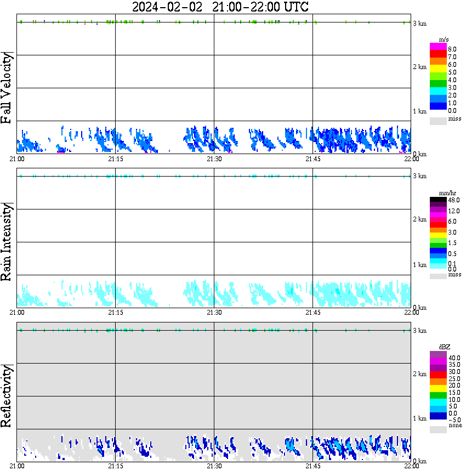Select the '2 km' height label beside the Rain Intensity plot
466x476 pixels.
(x=420, y=219)
